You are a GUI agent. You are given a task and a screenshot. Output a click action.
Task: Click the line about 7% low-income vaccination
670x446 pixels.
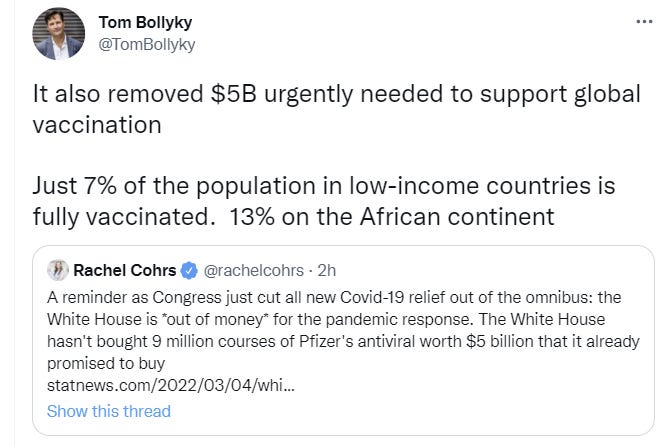coord(324,185)
